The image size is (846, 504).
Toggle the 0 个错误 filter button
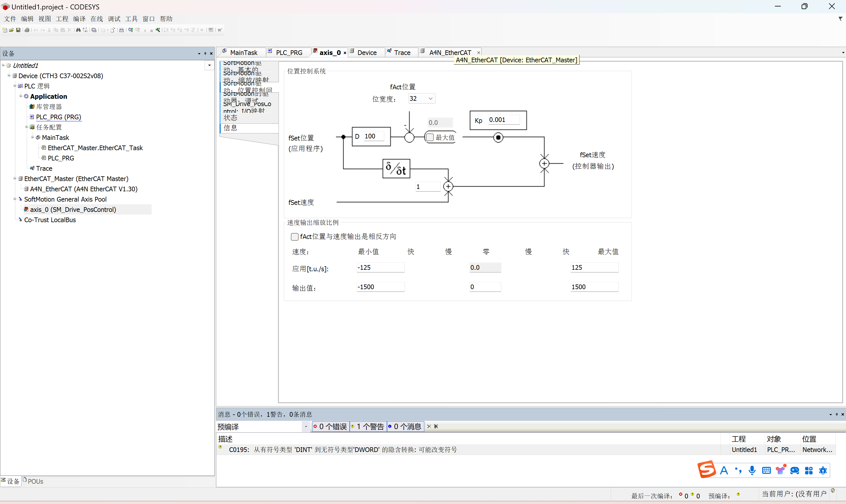330,427
